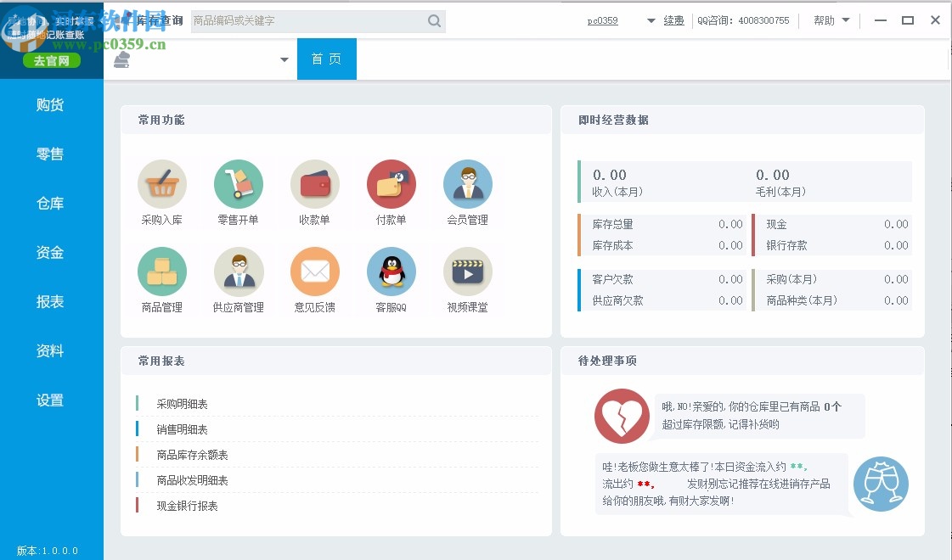952x560 pixels.
Task: Open the 付款单 payment icon
Action: (x=391, y=183)
